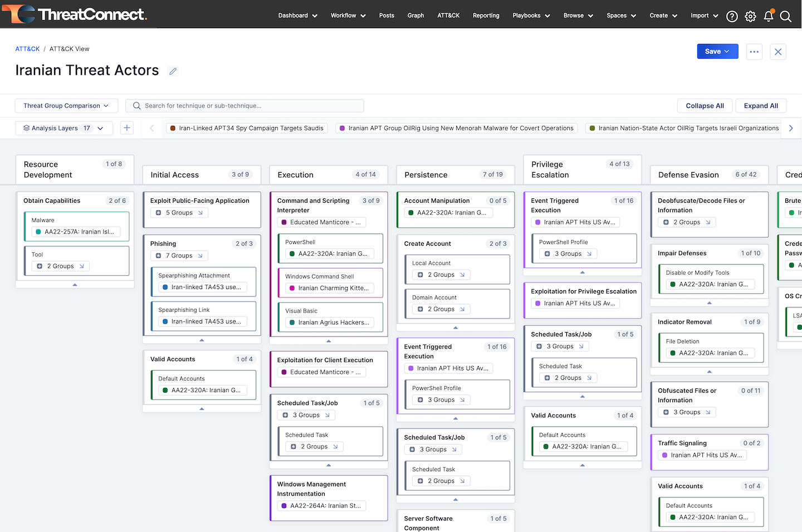Click Iranian Charming Kitten pink color dot
The image size is (802, 532).
coord(292,288)
